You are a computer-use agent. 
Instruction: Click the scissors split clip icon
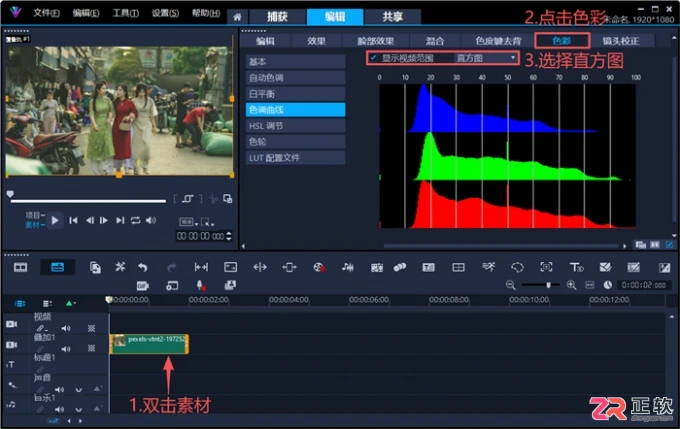tap(213, 199)
